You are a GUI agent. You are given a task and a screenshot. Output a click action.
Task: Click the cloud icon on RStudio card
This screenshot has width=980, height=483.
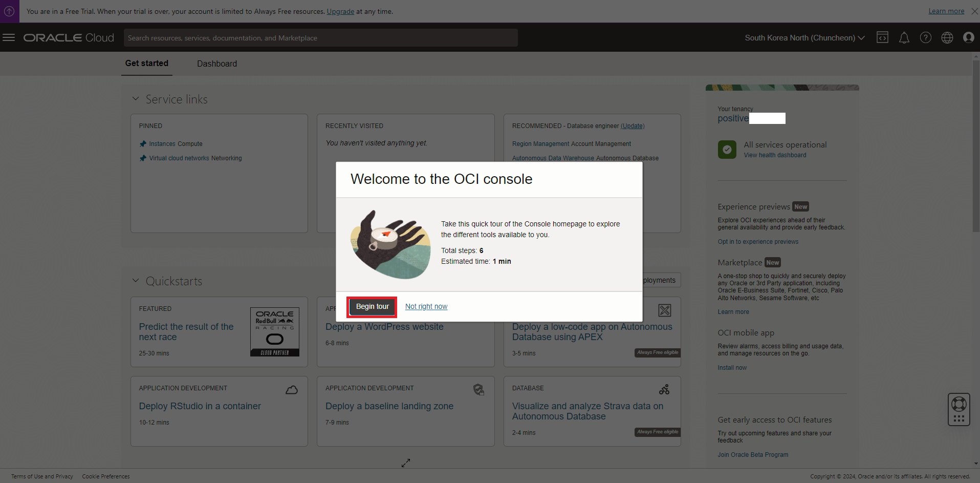tap(292, 390)
